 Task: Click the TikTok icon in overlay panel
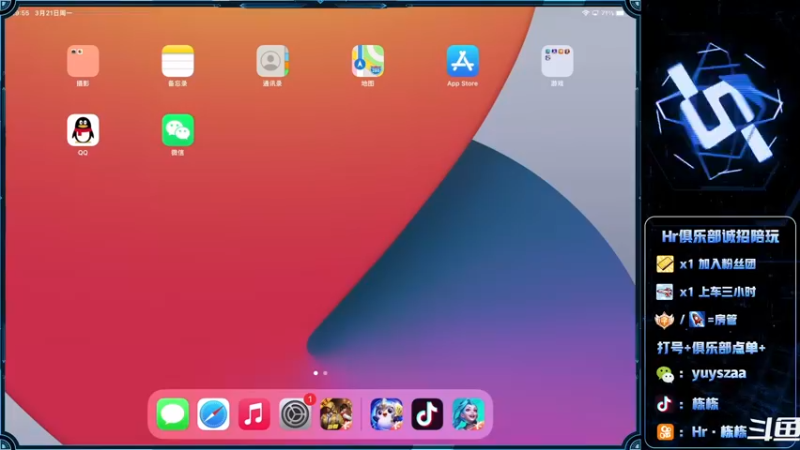[x=664, y=404]
